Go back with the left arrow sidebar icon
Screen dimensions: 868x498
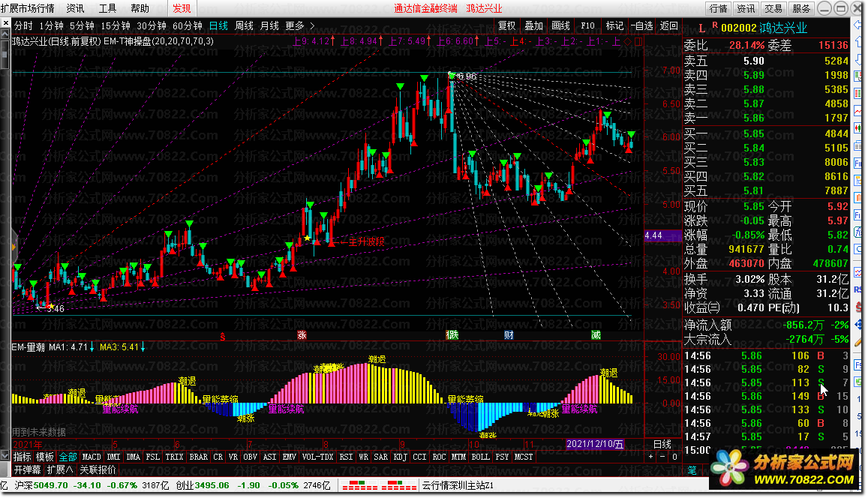[858, 25]
